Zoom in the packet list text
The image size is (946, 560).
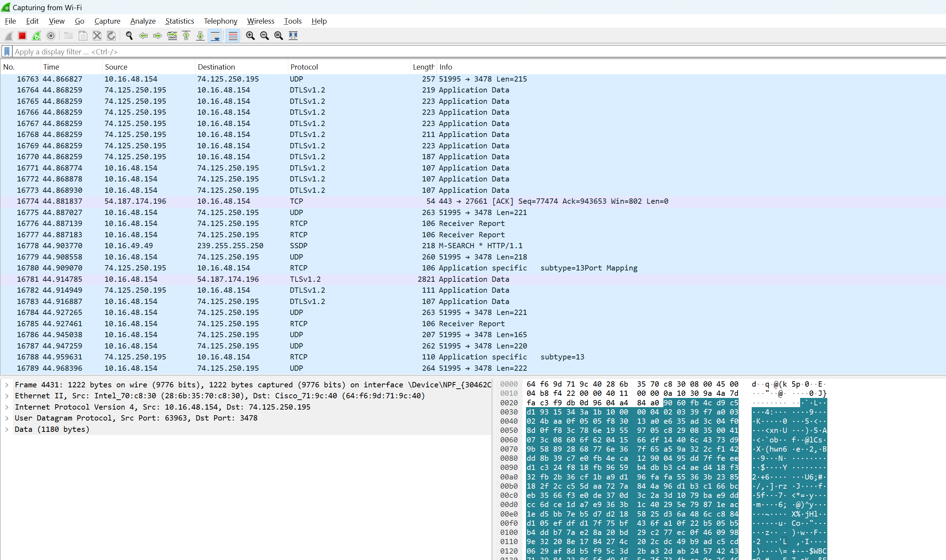[250, 36]
